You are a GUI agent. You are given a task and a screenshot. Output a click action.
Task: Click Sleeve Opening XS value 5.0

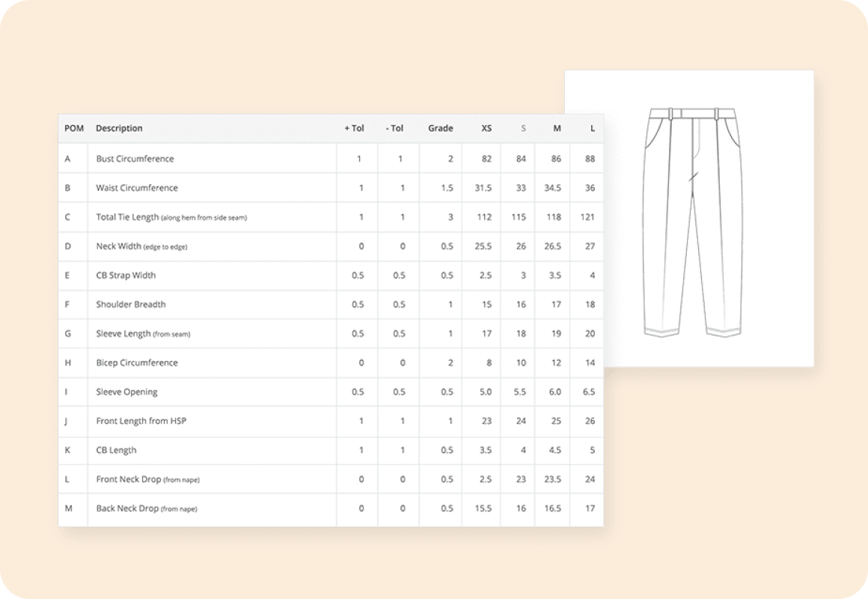click(x=484, y=392)
